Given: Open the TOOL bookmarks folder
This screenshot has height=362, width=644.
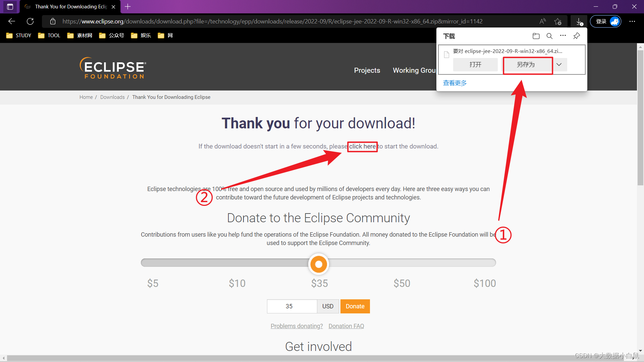Looking at the screenshot, I should [x=49, y=36].
